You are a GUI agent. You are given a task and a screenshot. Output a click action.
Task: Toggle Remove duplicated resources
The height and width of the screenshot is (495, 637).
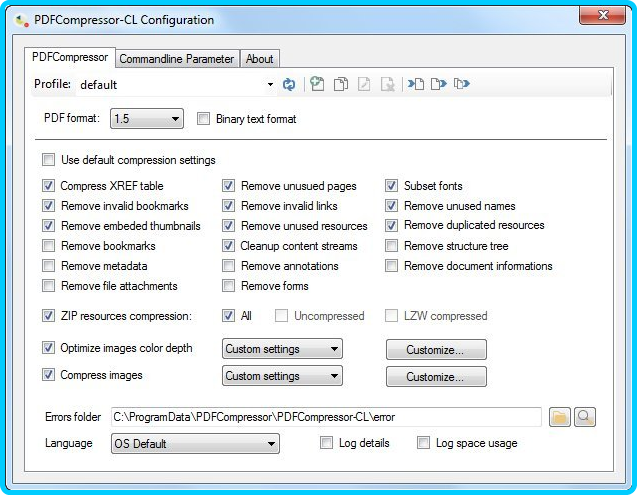point(391,225)
